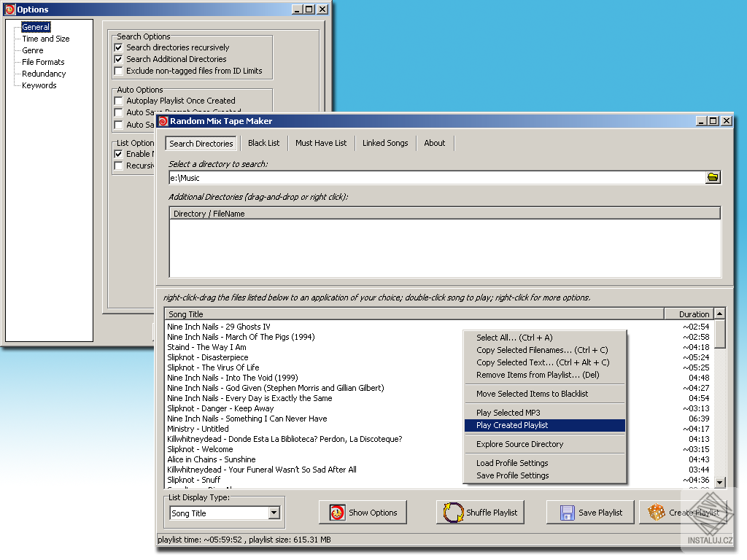The height and width of the screenshot is (560, 747).
Task: Open the Linked Songs tab
Action: pyautogui.click(x=385, y=143)
